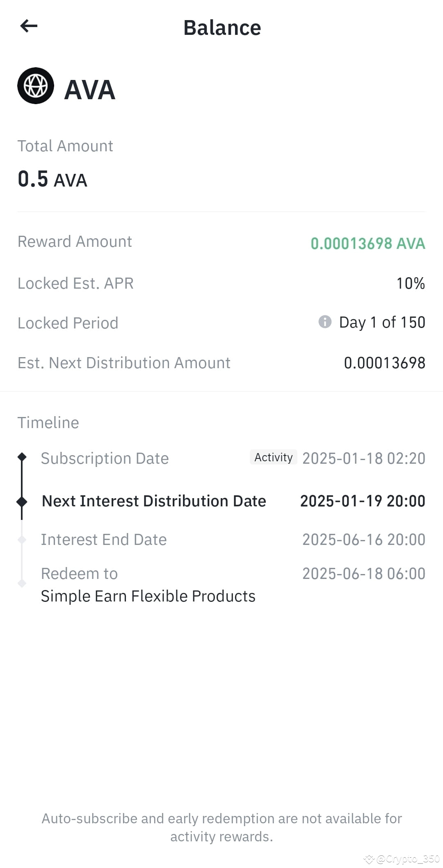Select the Subscription Date timeline diamond
This screenshot has height=868, width=443.
22,457
